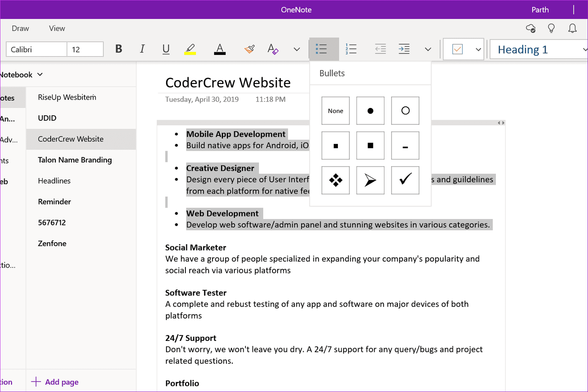Click the Creative Designer heading

coord(220,168)
